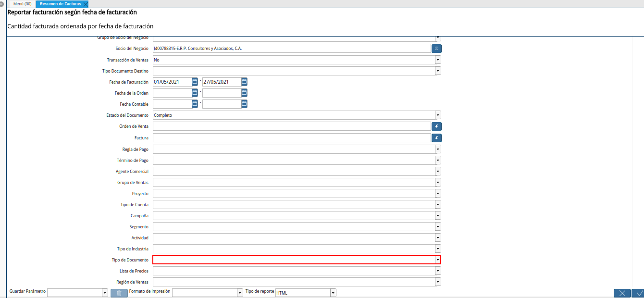The height and width of the screenshot is (298, 644).
Task: Expand the Regla de Pago dropdown
Action: pyautogui.click(x=438, y=149)
